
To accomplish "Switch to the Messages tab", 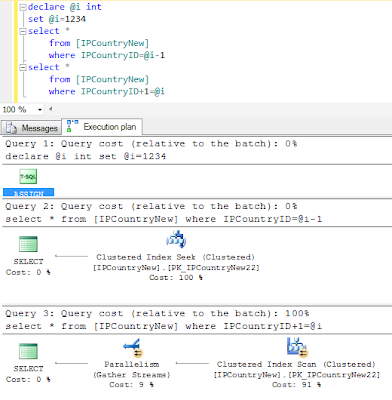I will (x=31, y=128).
